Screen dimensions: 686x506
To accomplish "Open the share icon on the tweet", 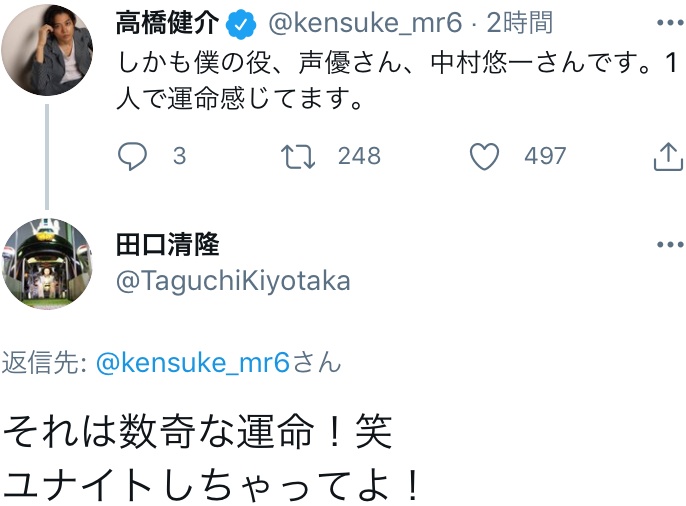I will 667,156.
